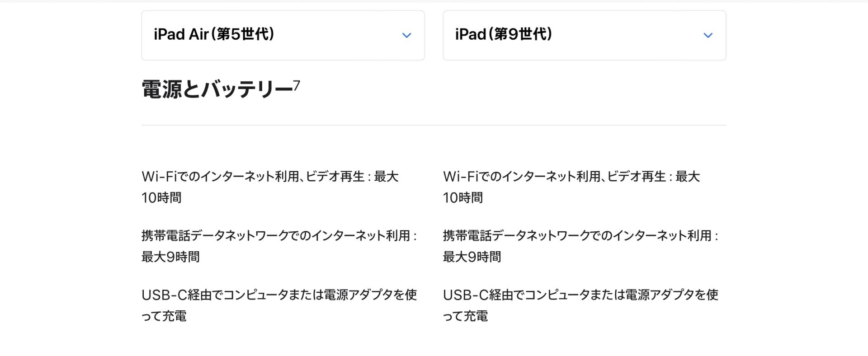Viewport: 868px width, 356px height.
Task: Click 10時間 text under iPad Air column
Action: pyautogui.click(x=161, y=198)
